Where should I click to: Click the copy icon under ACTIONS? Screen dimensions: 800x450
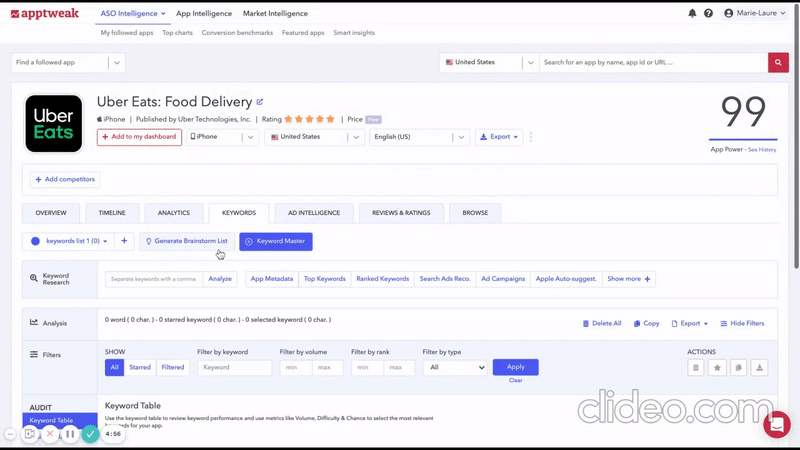pos(738,367)
